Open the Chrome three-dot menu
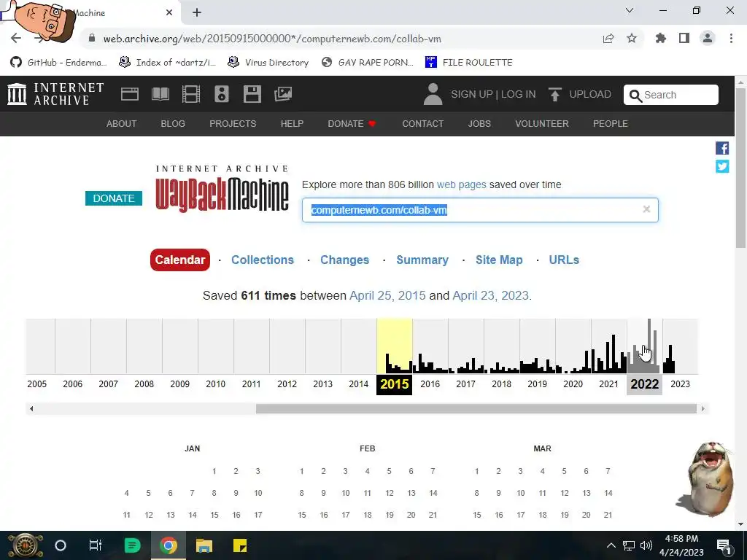The height and width of the screenshot is (560, 747). 731,38
